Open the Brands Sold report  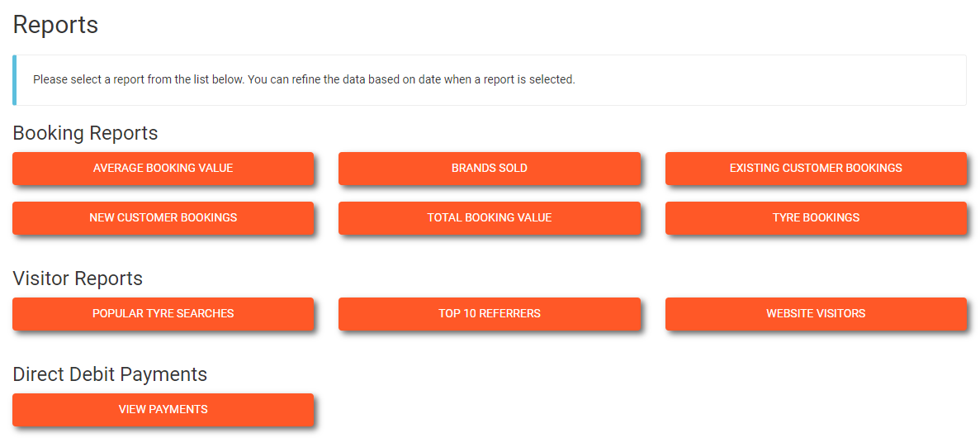tap(489, 168)
